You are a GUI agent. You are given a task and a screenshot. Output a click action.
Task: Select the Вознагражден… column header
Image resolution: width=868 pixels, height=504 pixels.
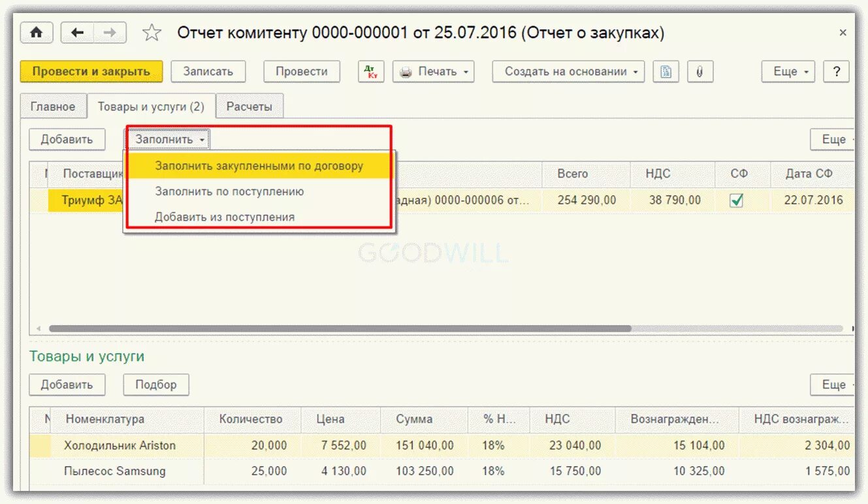[x=677, y=420]
